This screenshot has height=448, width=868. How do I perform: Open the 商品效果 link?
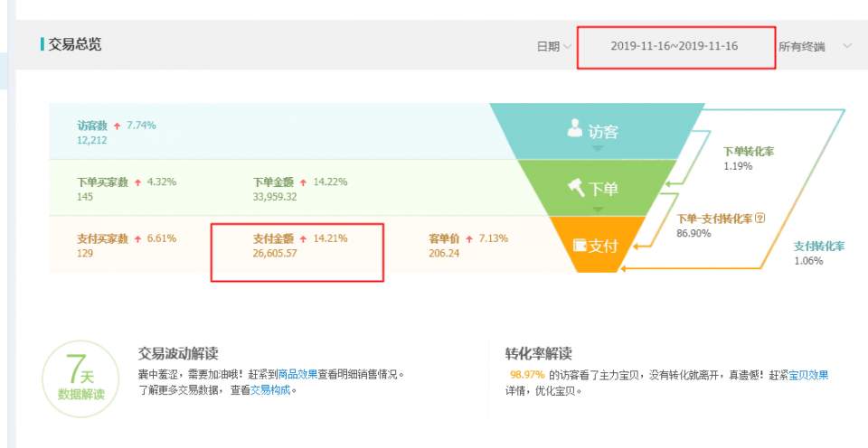297,375
